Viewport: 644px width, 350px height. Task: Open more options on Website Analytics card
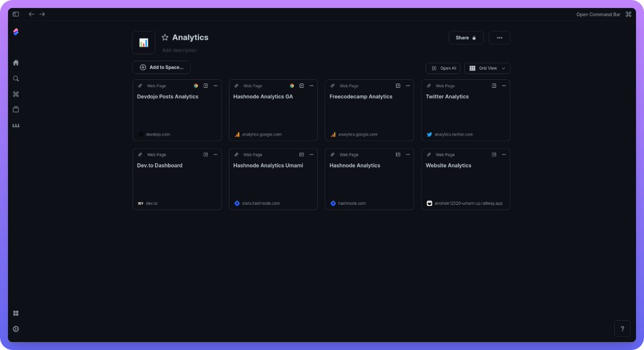pyautogui.click(x=504, y=154)
